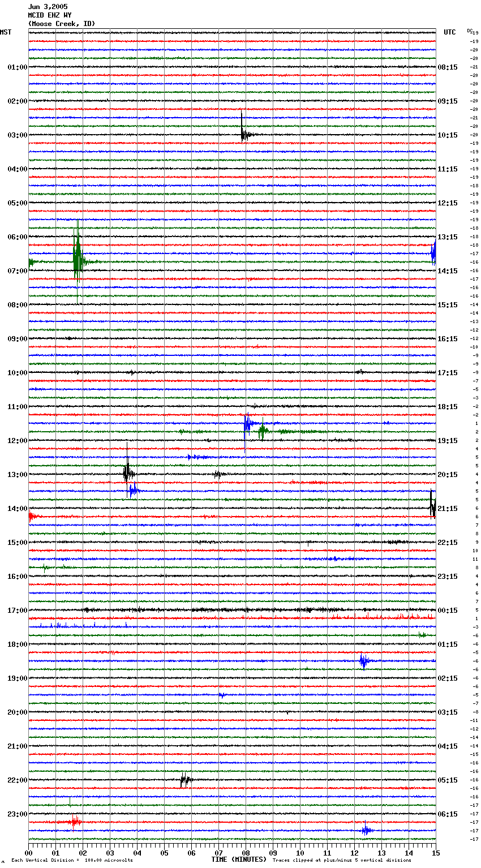Select the '03:00' MST hour label
This screenshot has width=481, height=868.
tap(17, 135)
